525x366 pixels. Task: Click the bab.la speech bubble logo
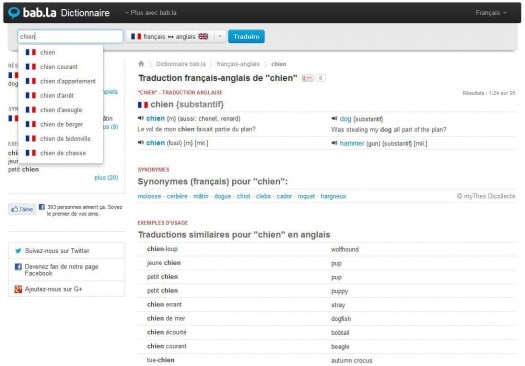pos(14,13)
